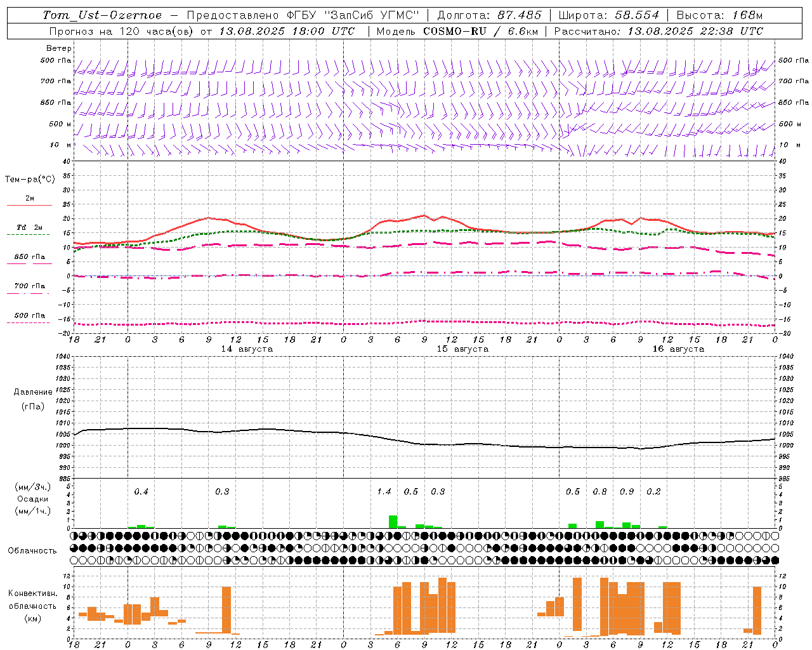Click '500 гПа' in the temperature legend

click(30, 315)
